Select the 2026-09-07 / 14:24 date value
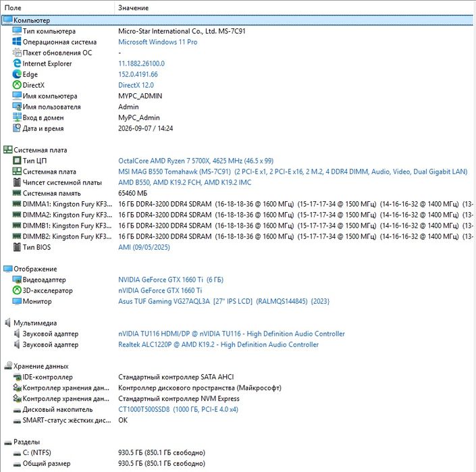 click(x=145, y=128)
